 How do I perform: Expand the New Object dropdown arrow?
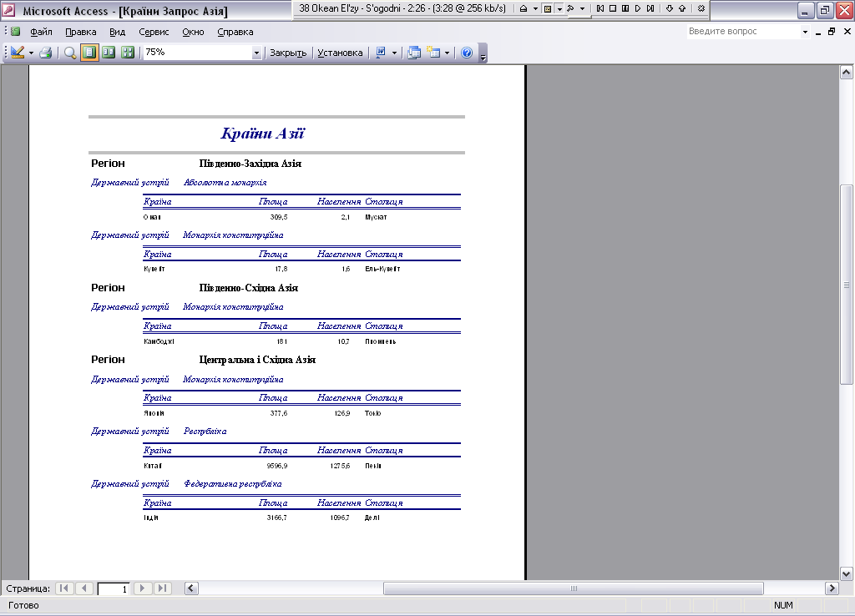pyautogui.click(x=448, y=53)
